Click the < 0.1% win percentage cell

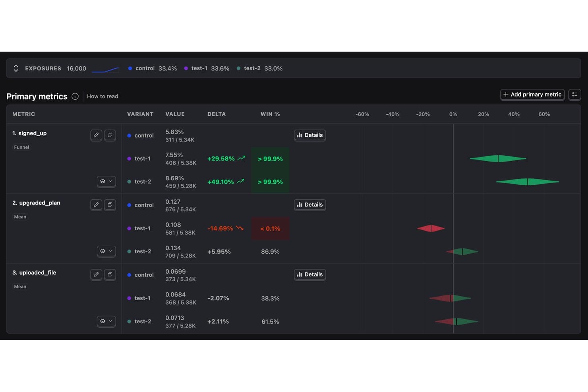270,228
